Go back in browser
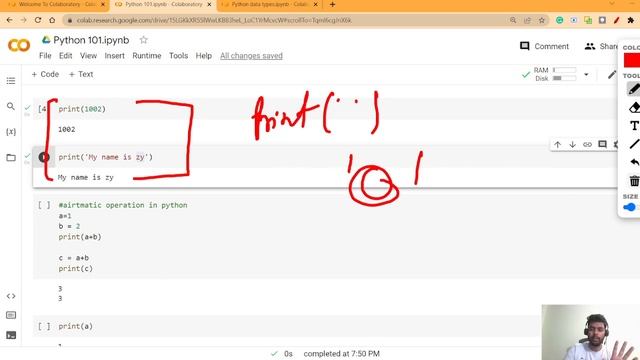 (9, 20)
